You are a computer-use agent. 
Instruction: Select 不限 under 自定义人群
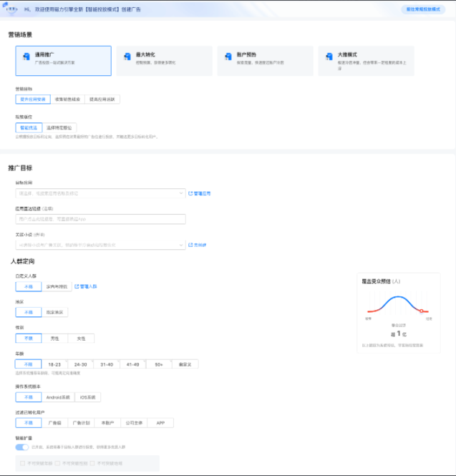(29, 286)
